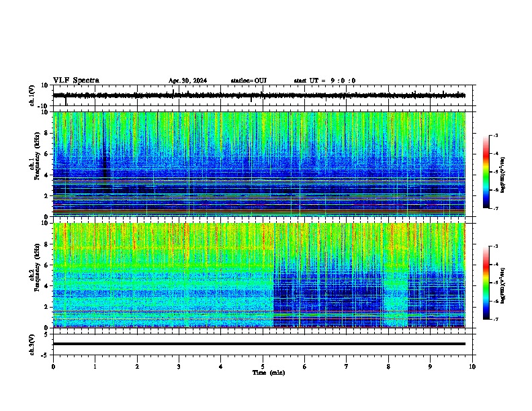Image resolution: width=532 pixels, height=411 pixels.
Task: Click time axis tick label "1"
Action: click(x=95, y=367)
